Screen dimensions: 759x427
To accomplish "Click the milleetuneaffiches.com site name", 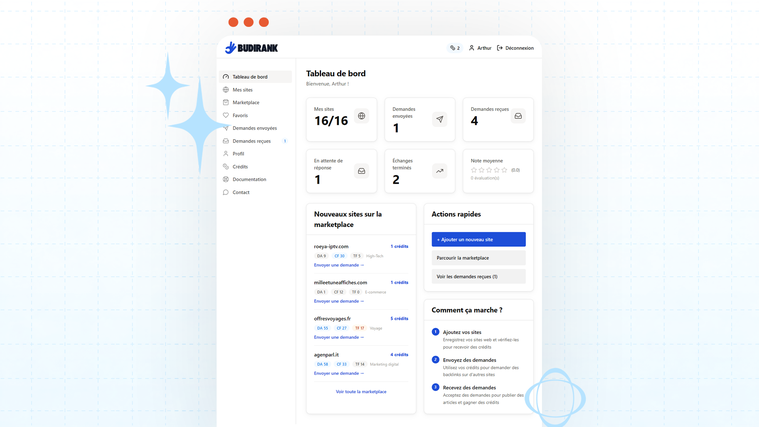I will pyautogui.click(x=340, y=282).
